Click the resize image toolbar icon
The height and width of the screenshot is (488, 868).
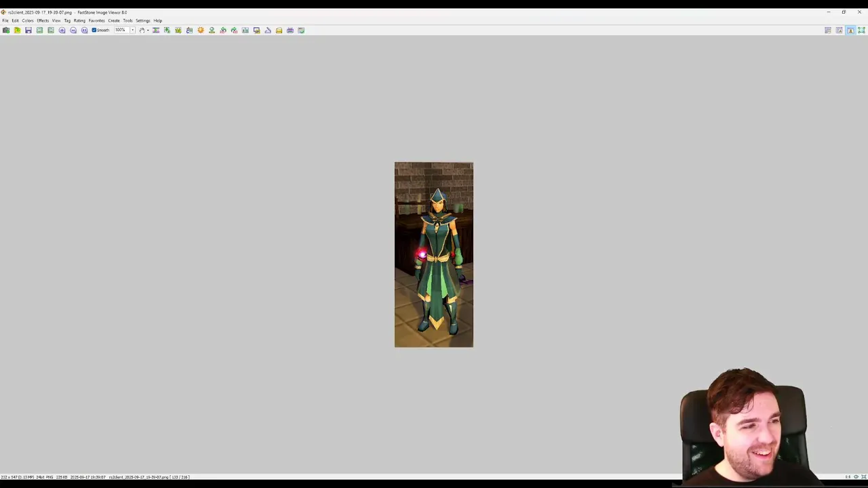pyautogui.click(x=178, y=30)
